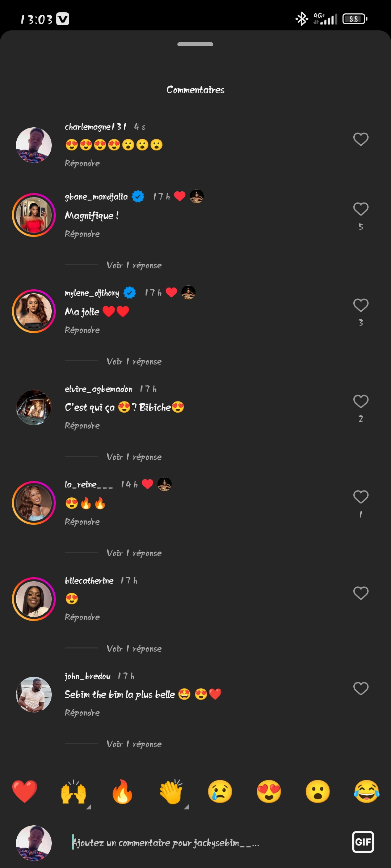Insert the red heart quick emoji
The height and width of the screenshot is (868, 391).
coord(25,791)
